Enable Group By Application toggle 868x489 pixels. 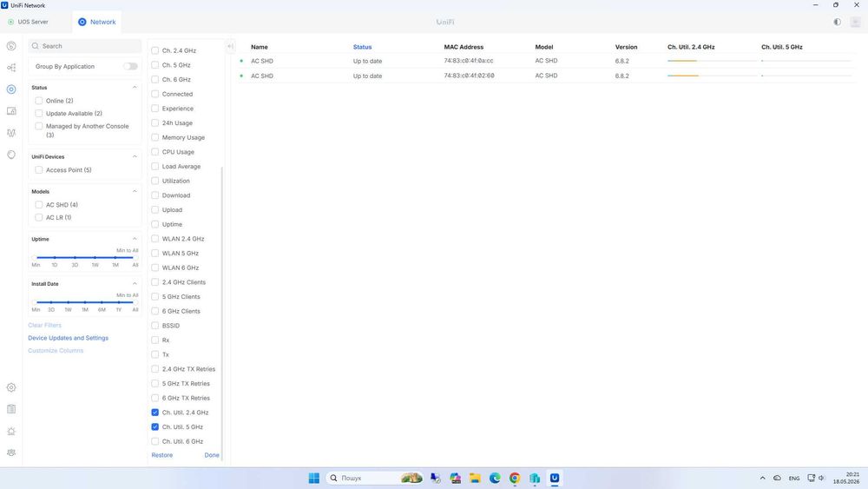(x=131, y=67)
